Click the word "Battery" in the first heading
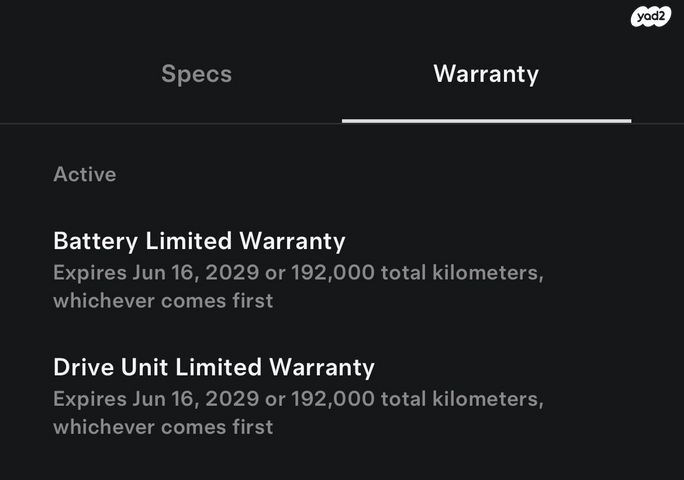Image resolution: width=684 pixels, height=480 pixels. (x=95, y=241)
